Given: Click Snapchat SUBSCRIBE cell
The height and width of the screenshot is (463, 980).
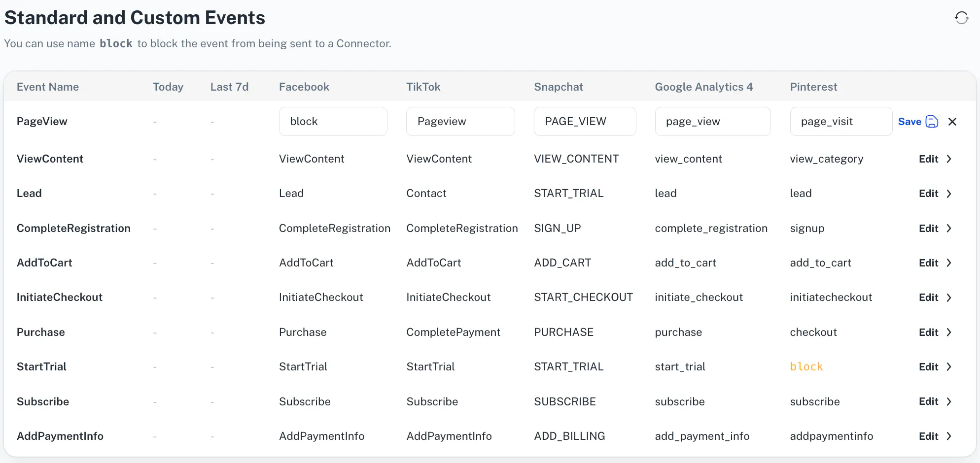Looking at the screenshot, I should coord(565,401).
